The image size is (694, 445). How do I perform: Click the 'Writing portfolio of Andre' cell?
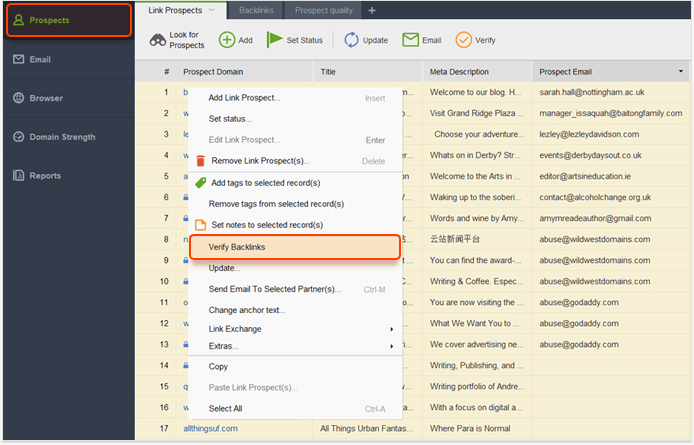coord(477,387)
